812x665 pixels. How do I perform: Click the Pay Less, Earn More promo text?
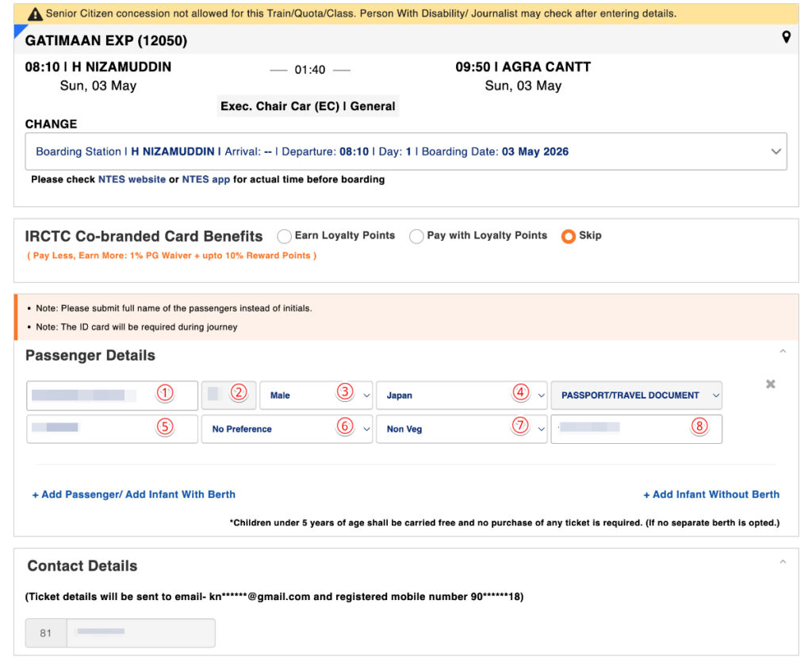(x=171, y=256)
